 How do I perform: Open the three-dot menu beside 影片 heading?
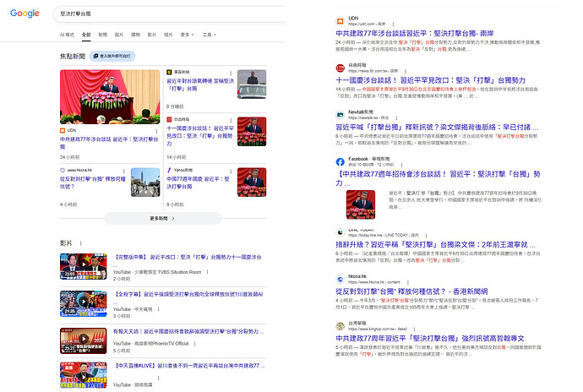(80, 243)
